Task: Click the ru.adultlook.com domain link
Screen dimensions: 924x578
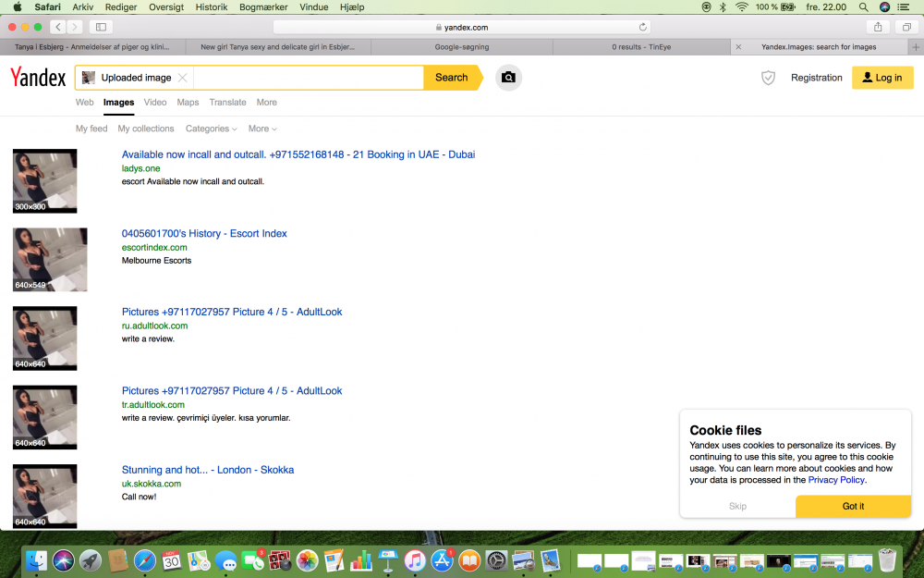Action: pyautogui.click(x=154, y=326)
